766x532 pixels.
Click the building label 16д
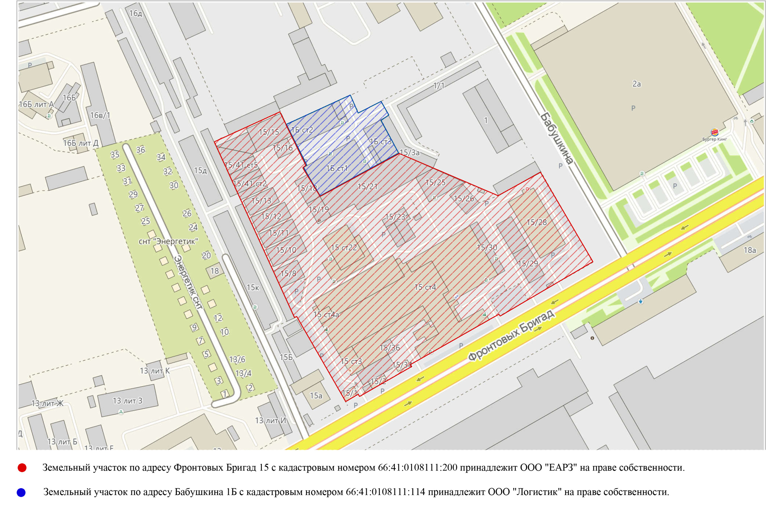click(x=135, y=13)
